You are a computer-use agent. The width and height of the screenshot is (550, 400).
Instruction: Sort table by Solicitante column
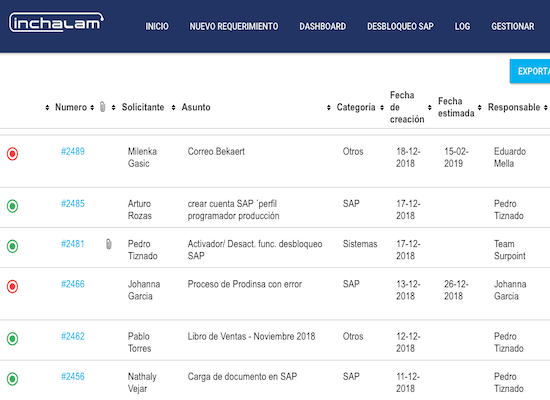pyautogui.click(x=143, y=107)
